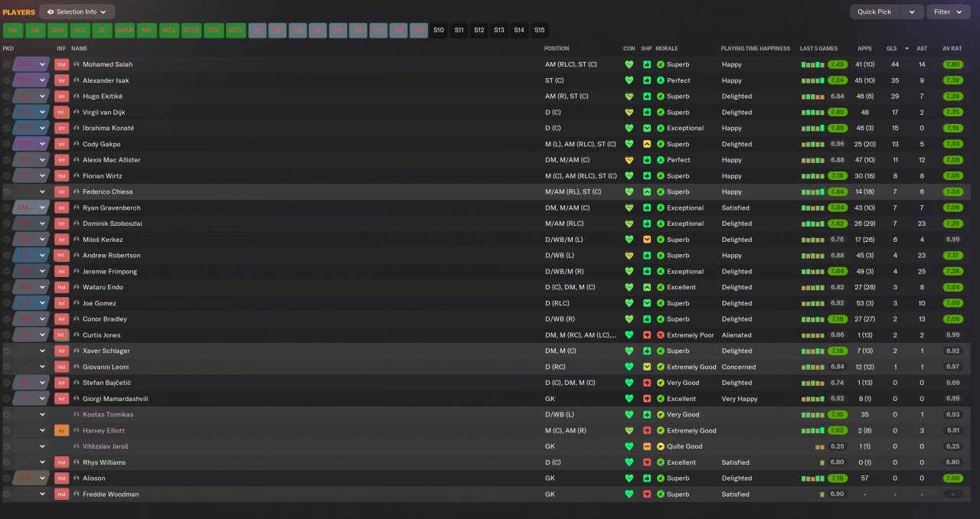Viewport: 980px width, 519px height.
Task: Select the DMCR position slot button
Action: 124,31
